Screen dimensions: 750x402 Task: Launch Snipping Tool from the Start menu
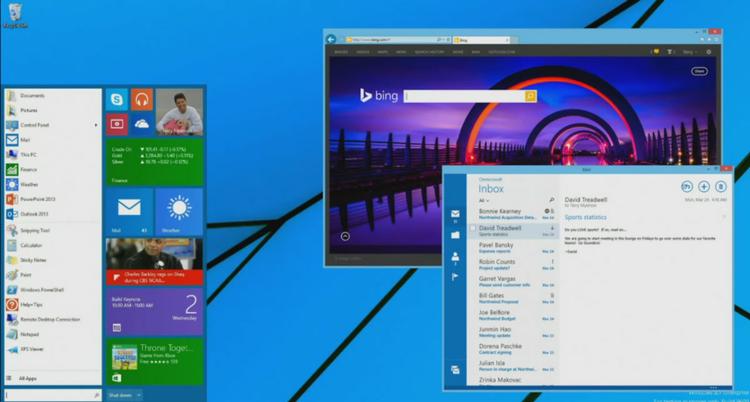tap(53, 231)
